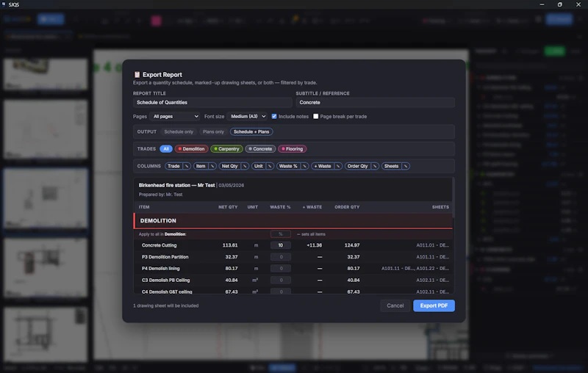The image size is (588, 373).
Task: Click waste % field for P3 Demolition Partition
Action: [281, 257]
